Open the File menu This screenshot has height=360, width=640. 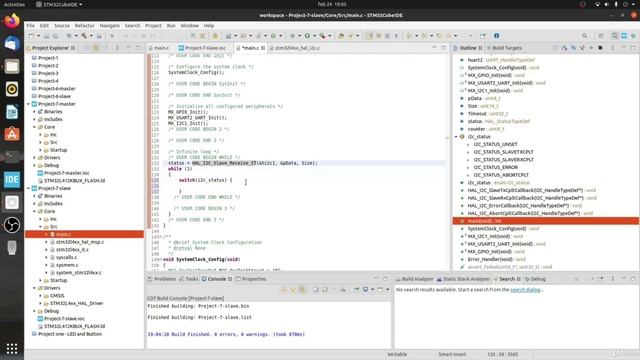coord(31,25)
